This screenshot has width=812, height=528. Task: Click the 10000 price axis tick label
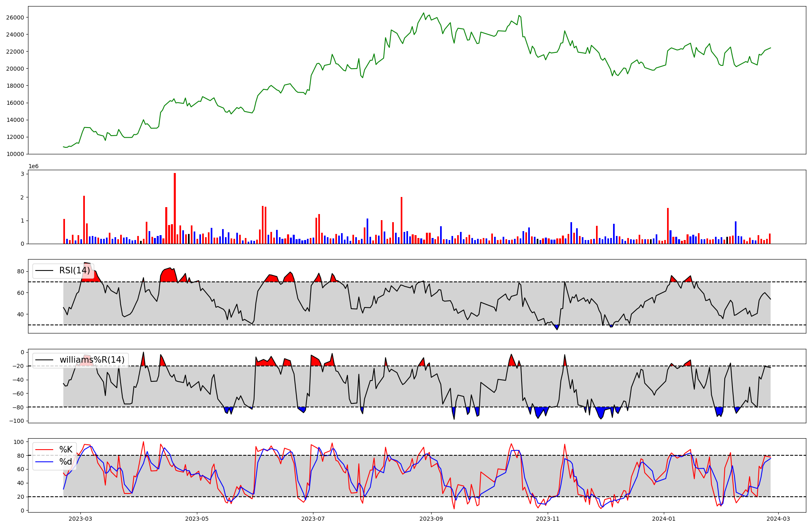tap(15, 154)
